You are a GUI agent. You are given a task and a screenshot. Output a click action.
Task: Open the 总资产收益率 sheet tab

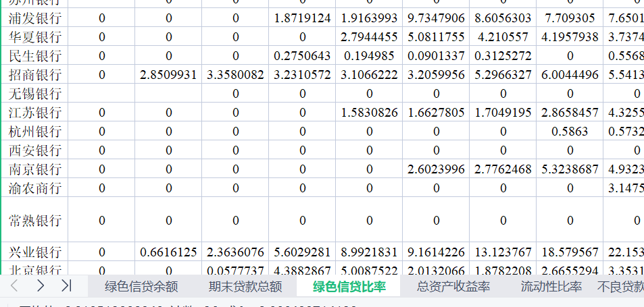coord(453,286)
